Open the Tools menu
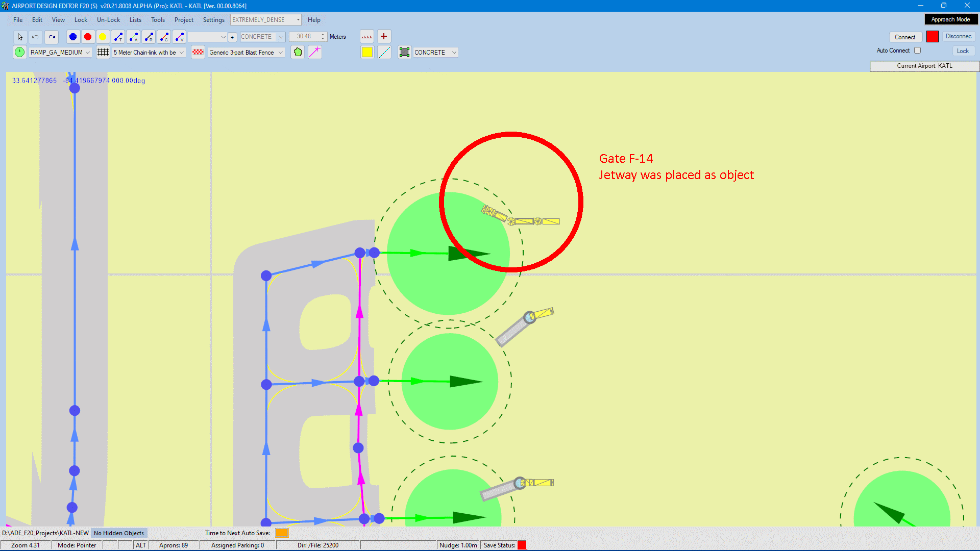 pos(158,20)
